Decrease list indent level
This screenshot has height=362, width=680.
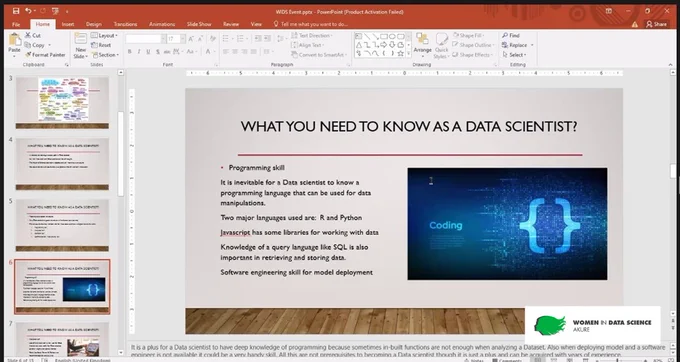coord(258,39)
